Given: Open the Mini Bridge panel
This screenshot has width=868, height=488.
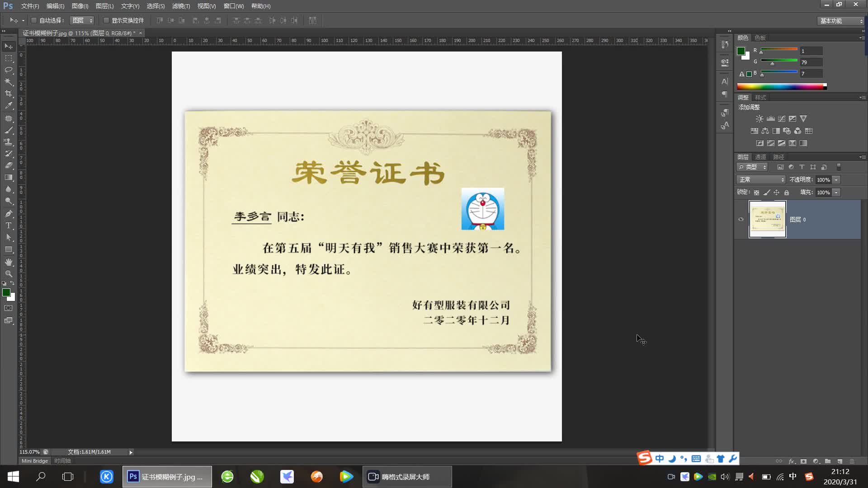Looking at the screenshot, I should [x=34, y=461].
